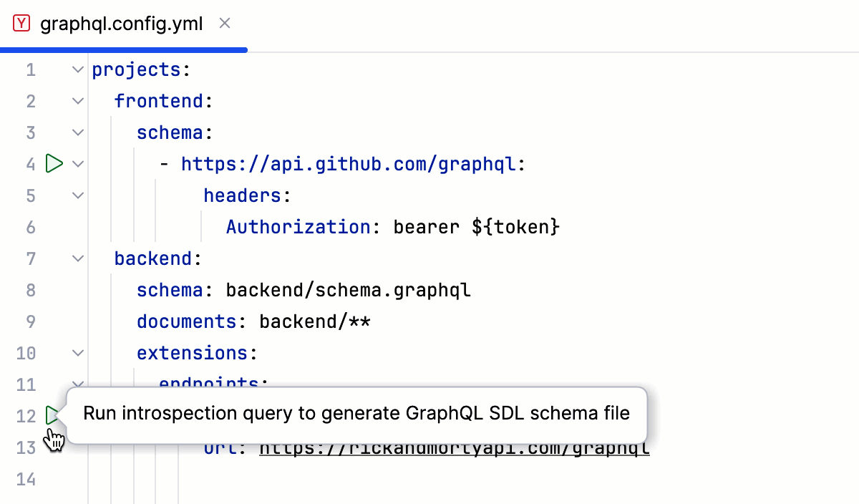The image size is (859, 504).
Task: Collapse the extensions block on line 10
Action: click(77, 352)
